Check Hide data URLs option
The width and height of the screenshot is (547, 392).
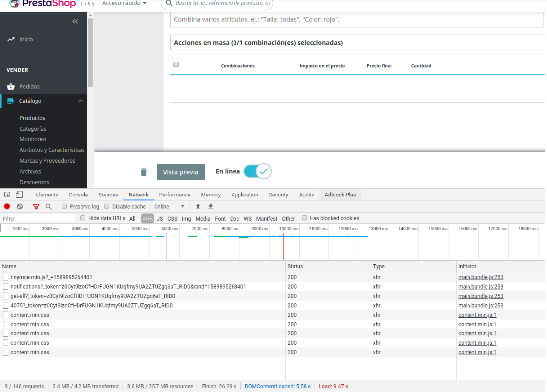pyautogui.click(x=83, y=218)
